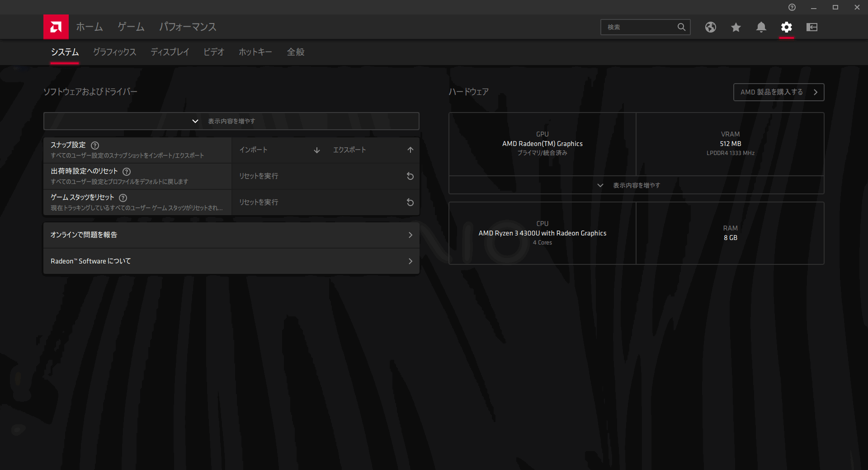
Task: Click the VRAM 512 MB tile
Action: [730, 144]
